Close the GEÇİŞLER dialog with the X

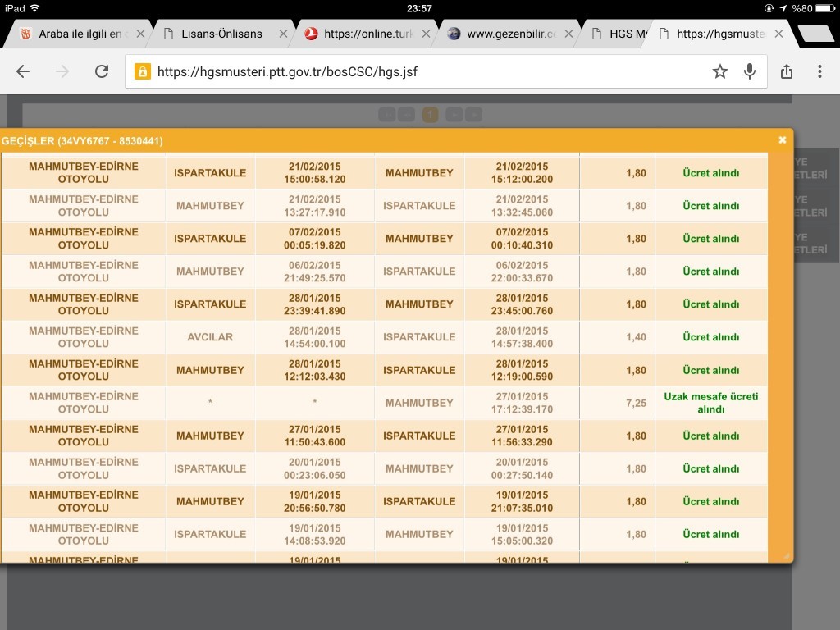pyautogui.click(x=782, y=140)
